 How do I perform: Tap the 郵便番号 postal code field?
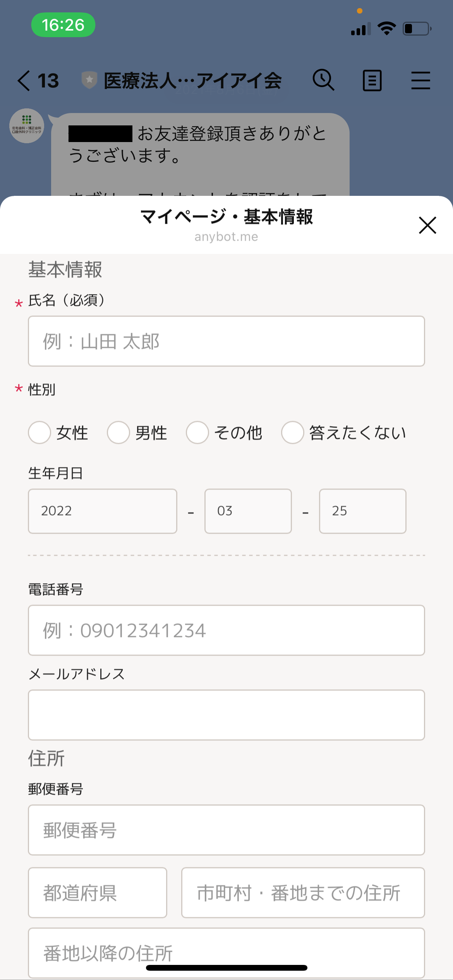click(226, 830)
